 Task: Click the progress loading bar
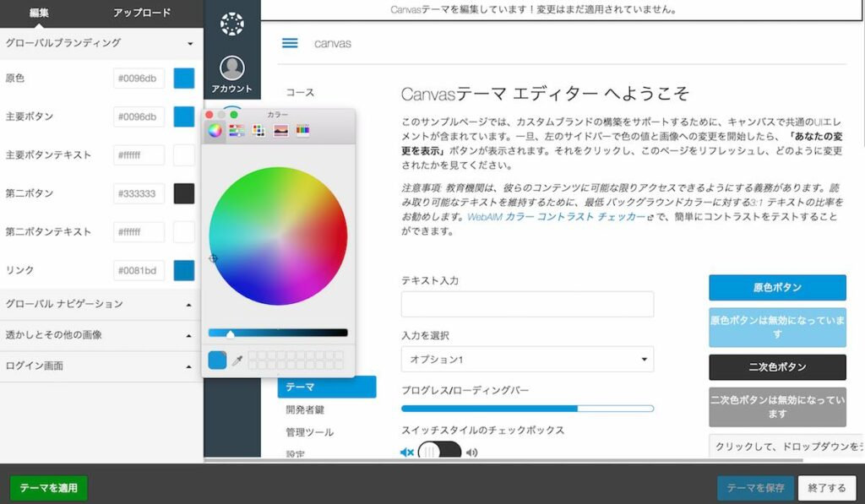(x=527, y=409)
